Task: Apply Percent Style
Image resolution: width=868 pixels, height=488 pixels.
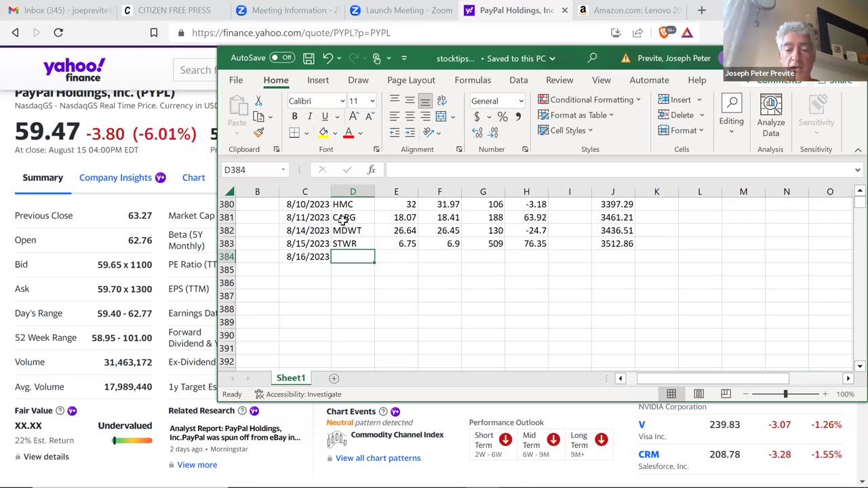Action: 502,117
